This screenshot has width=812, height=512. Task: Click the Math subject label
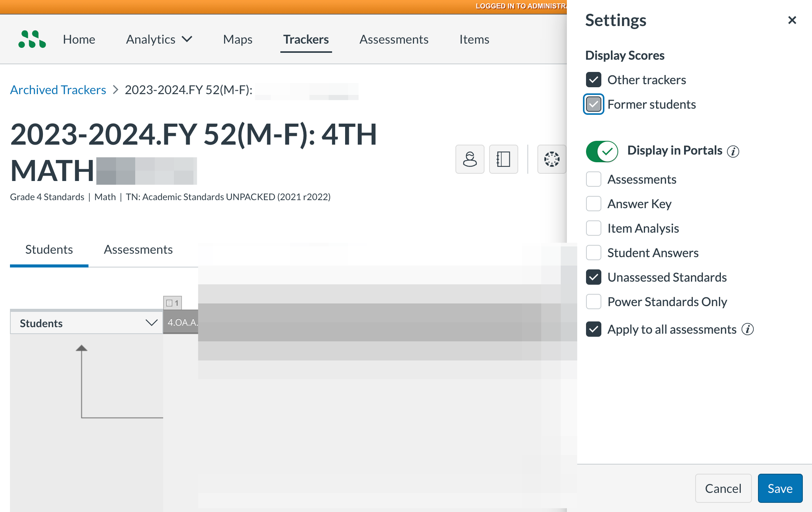click(x=105, y=197)
